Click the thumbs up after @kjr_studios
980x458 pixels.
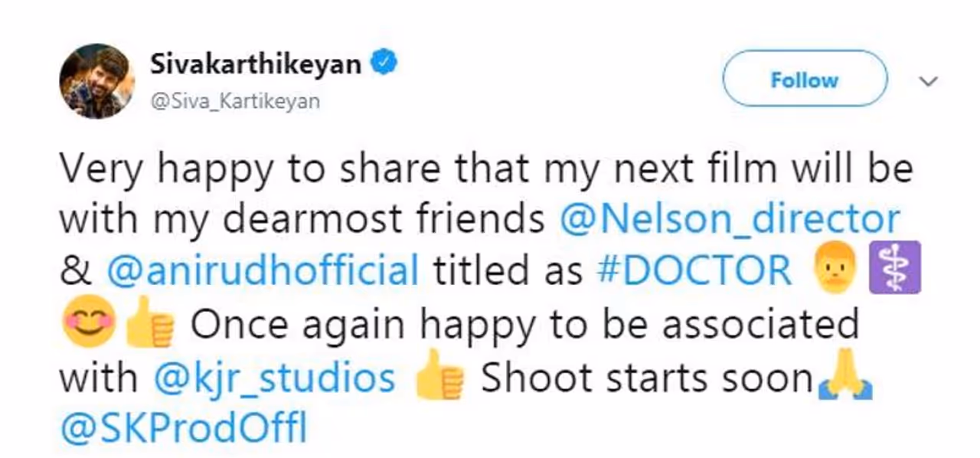(439, 379)
